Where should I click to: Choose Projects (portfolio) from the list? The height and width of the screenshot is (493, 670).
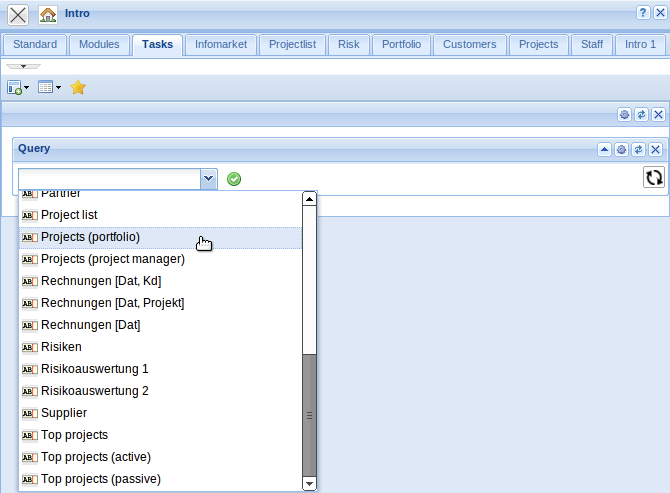(x=90, y=237)
